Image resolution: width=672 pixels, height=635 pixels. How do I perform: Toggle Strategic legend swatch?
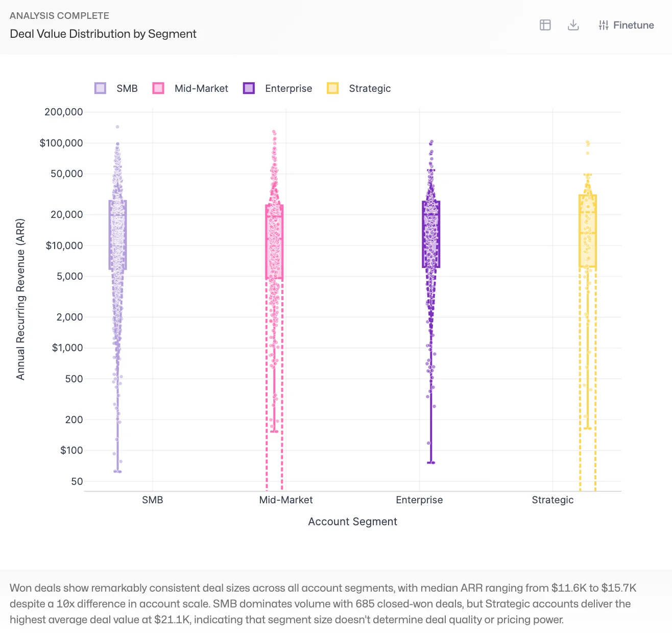pyautogui.click(x=332, y=88)
